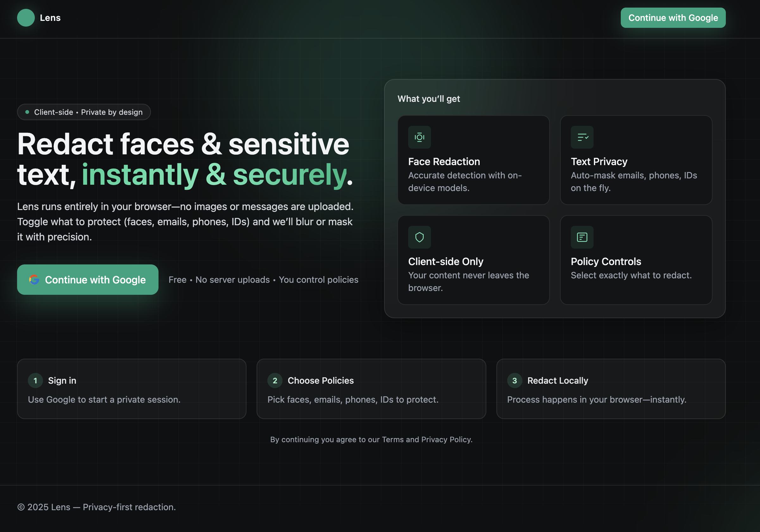Open the Terms link
The image size is (760, 532).
coord(393,439)
